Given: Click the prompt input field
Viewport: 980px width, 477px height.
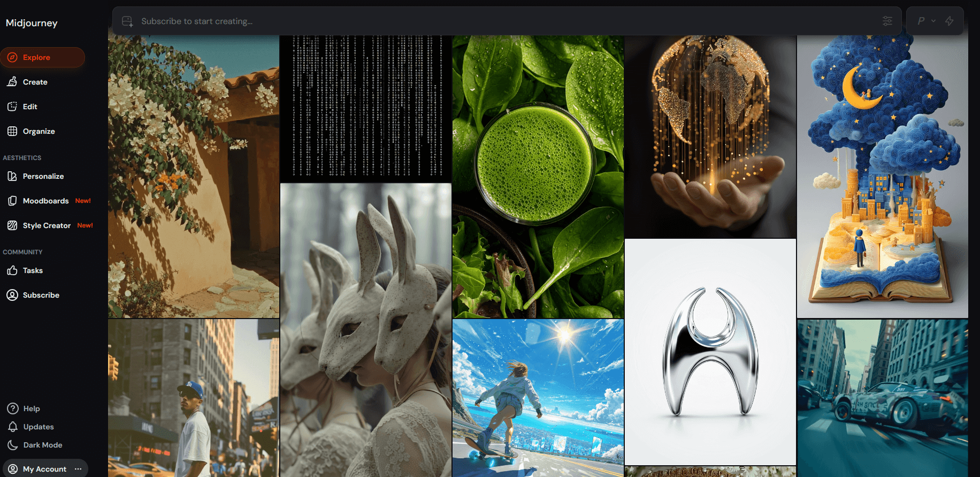Looking at the screenshot, I should coord(481,21).
